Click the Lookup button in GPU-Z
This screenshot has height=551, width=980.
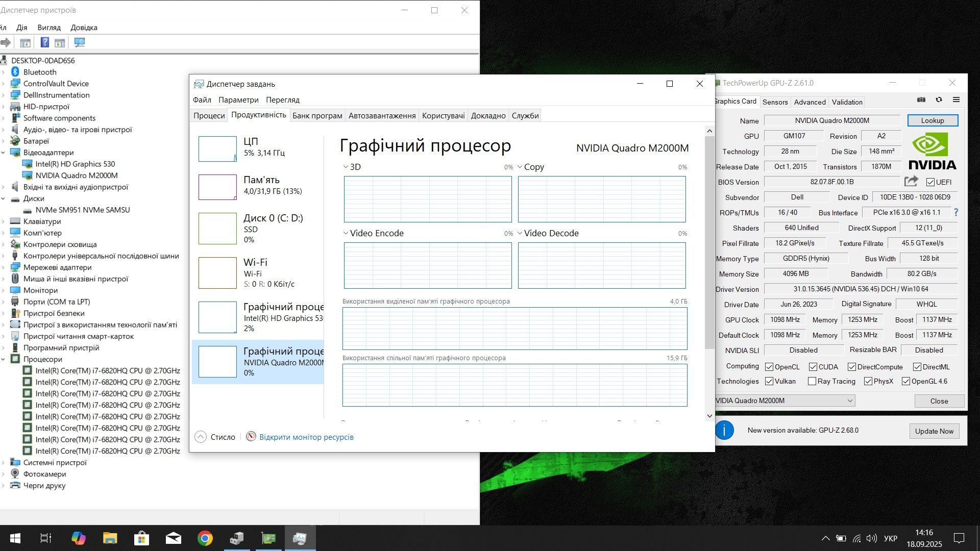point(933,120)
